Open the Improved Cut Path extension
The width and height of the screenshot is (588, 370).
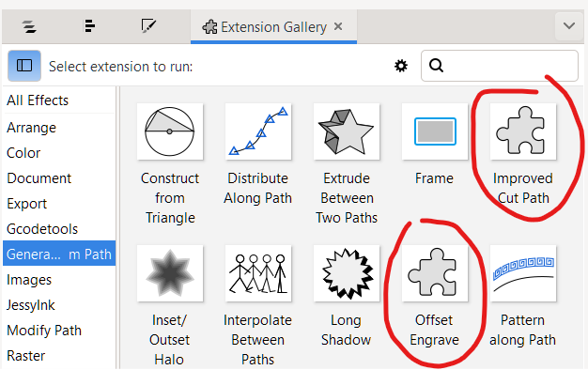tap(523, 131)
